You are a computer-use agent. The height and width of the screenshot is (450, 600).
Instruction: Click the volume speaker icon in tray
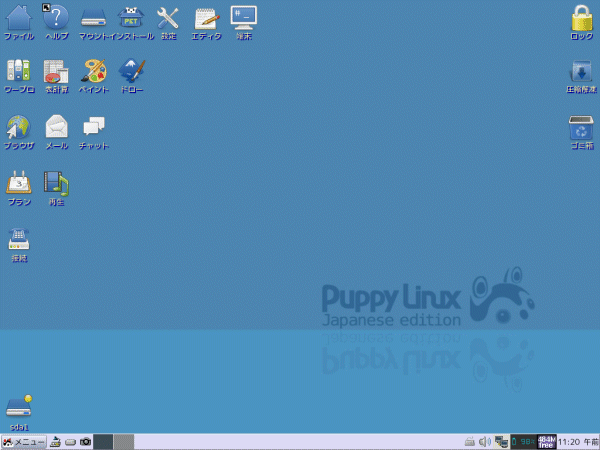tap(484, 441)
